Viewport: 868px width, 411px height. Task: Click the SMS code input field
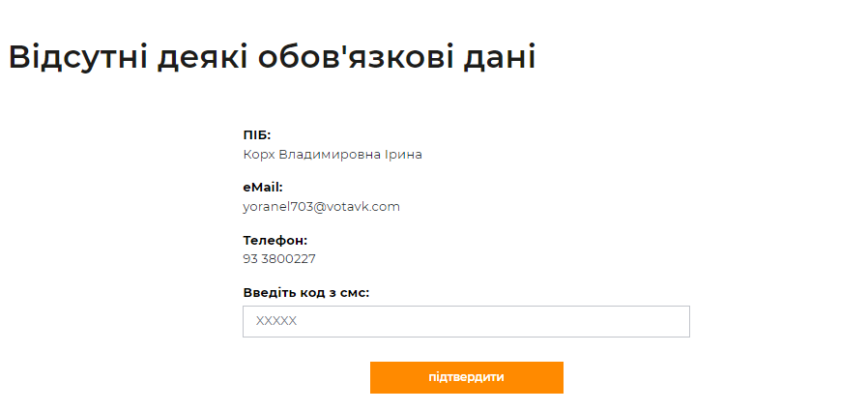point(466,321)
